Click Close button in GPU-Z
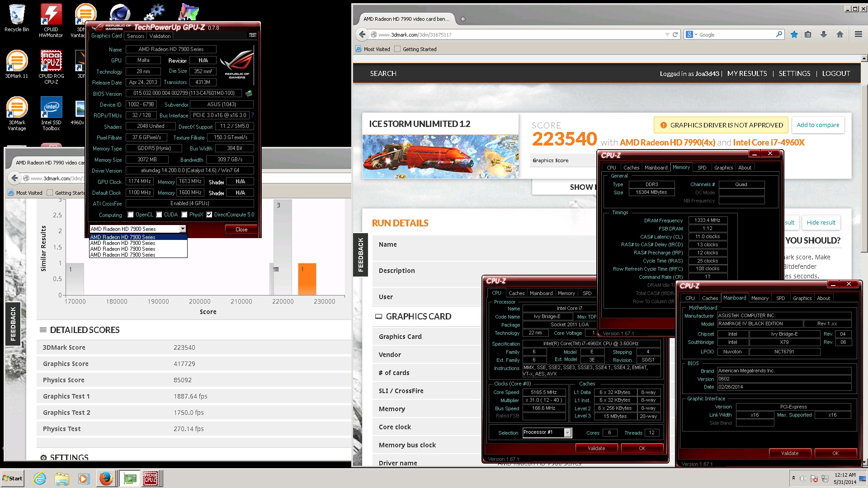This screenshot has height=488, width=868. [241, 229]
